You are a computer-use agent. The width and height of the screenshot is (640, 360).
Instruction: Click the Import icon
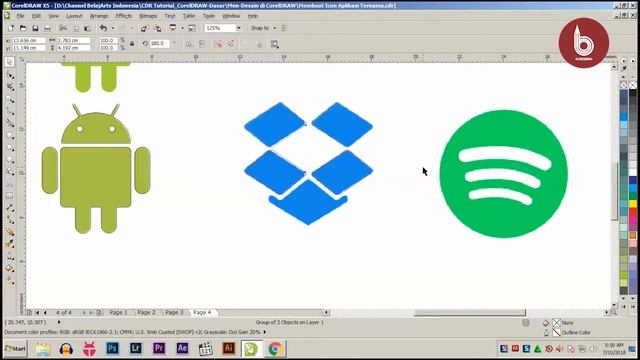tap(144, 28)
